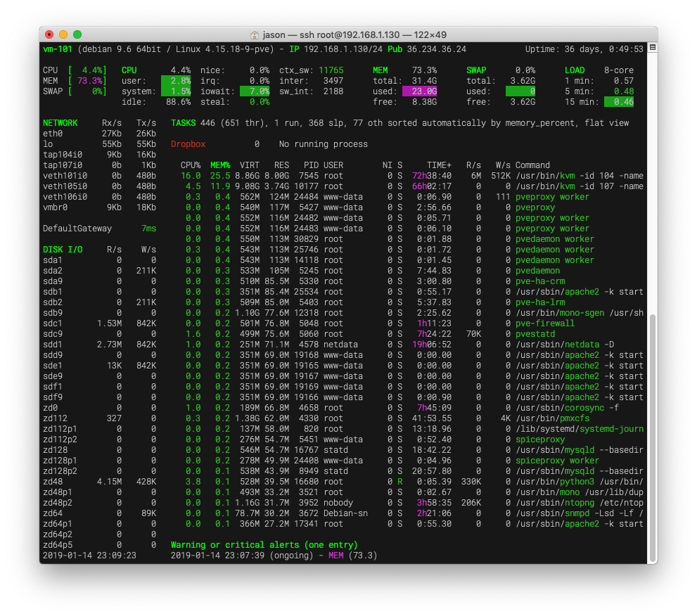Click the 'zd64p5' disk row
The image size is (697, 616).
[100, 545]
